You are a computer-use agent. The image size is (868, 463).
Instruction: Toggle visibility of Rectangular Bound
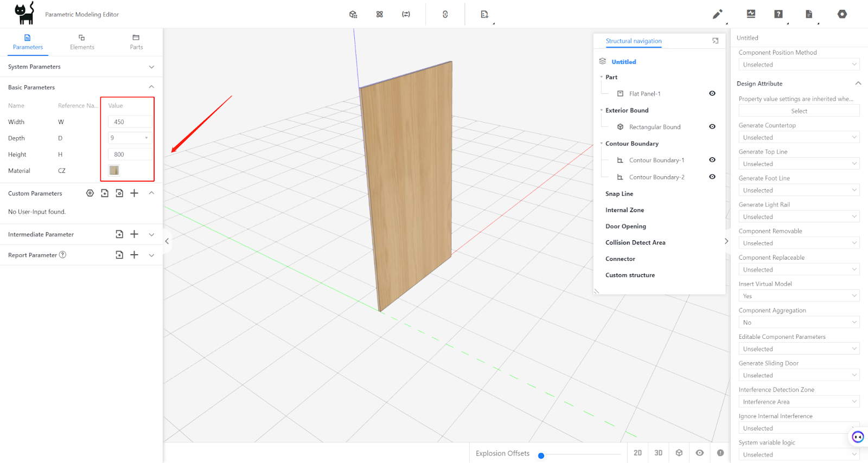coord(712,127)
